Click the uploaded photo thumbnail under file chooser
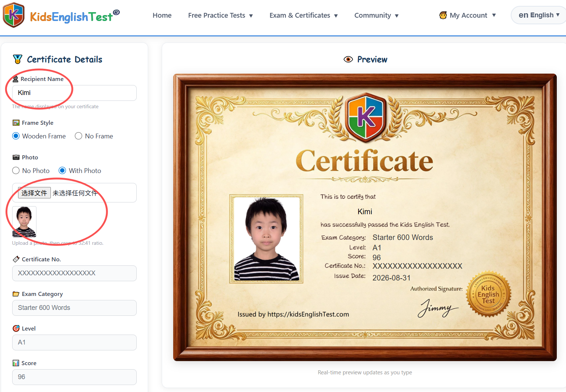Screen dimensions: 566x392 24,222
